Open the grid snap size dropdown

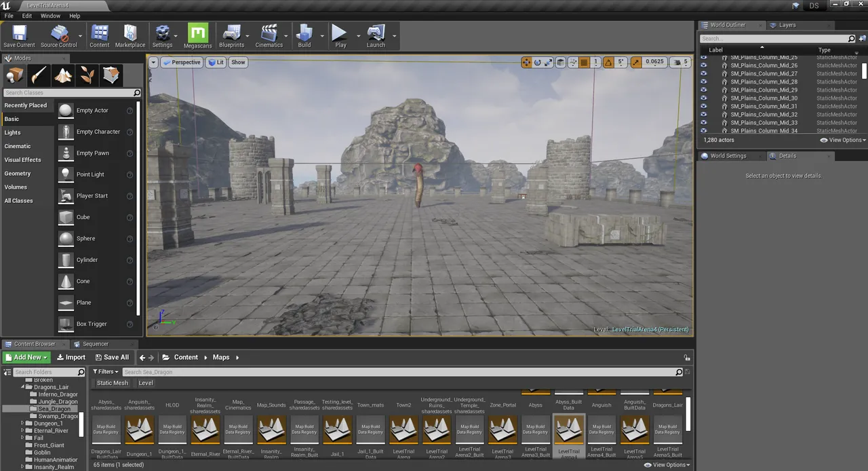tap(596, 62)
